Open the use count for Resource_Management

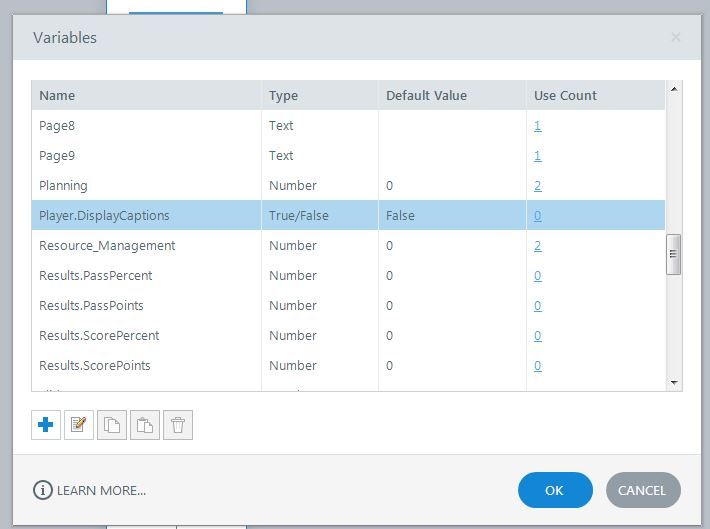point(537,245)
